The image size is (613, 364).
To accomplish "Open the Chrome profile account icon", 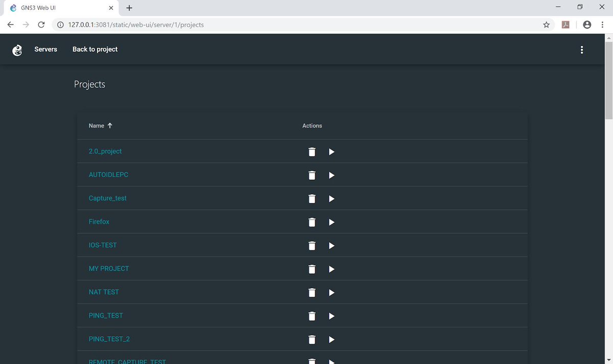I will (586, 24).
